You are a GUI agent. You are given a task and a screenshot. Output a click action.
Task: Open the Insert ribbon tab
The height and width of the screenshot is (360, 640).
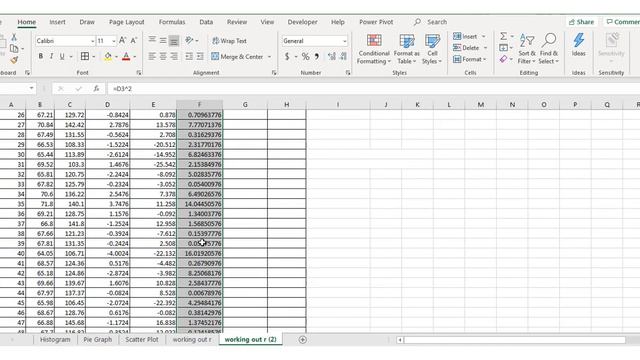pyautogui.click(x=57, y=22)
